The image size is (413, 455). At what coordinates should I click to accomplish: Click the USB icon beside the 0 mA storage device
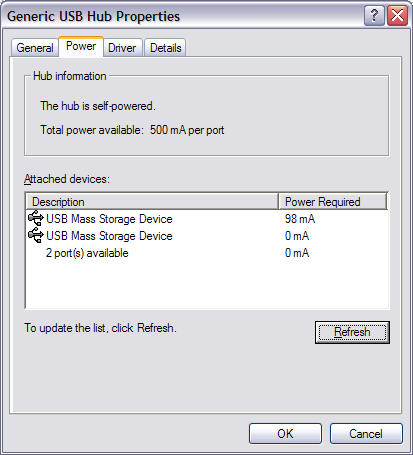click(x=36, y=235)
